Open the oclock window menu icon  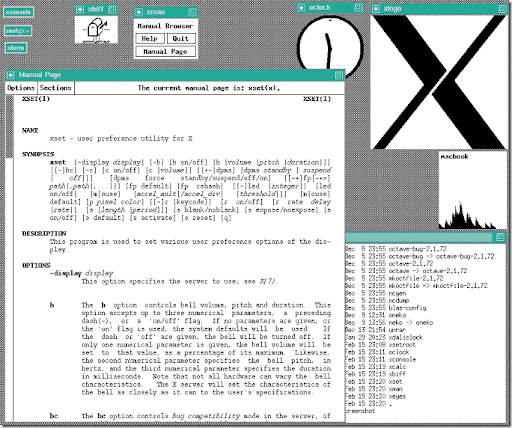click(x=301, y=8)
